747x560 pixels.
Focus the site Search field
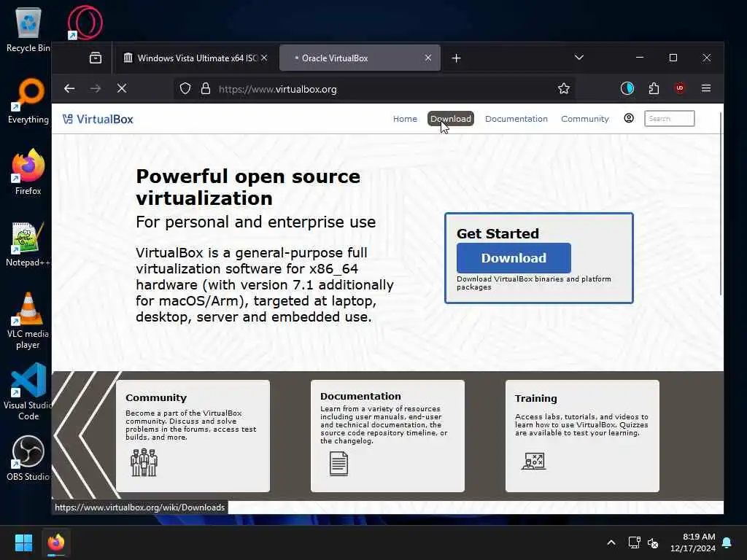[670, 119]
